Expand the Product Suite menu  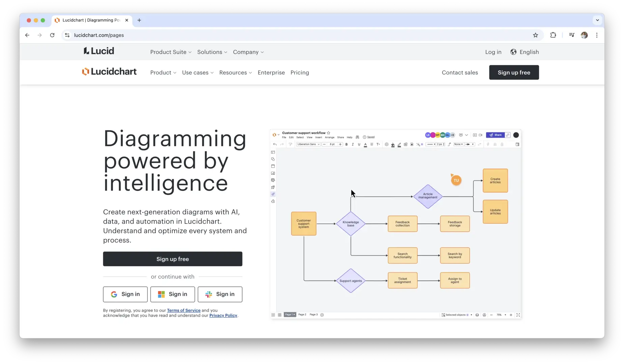[x=171, y=52]
